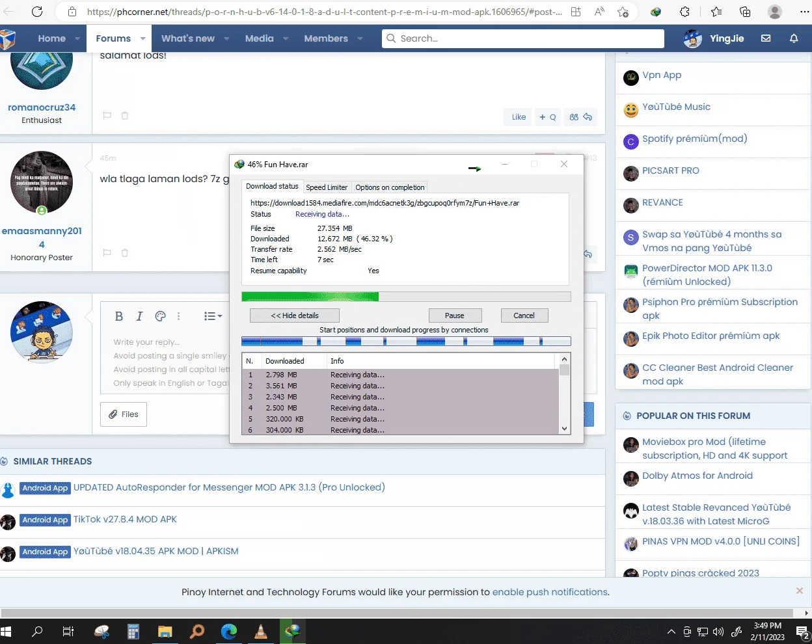Apply bold formatting in reply editor
This screenshot has height=644, width=812.
[x=119, y=316]
